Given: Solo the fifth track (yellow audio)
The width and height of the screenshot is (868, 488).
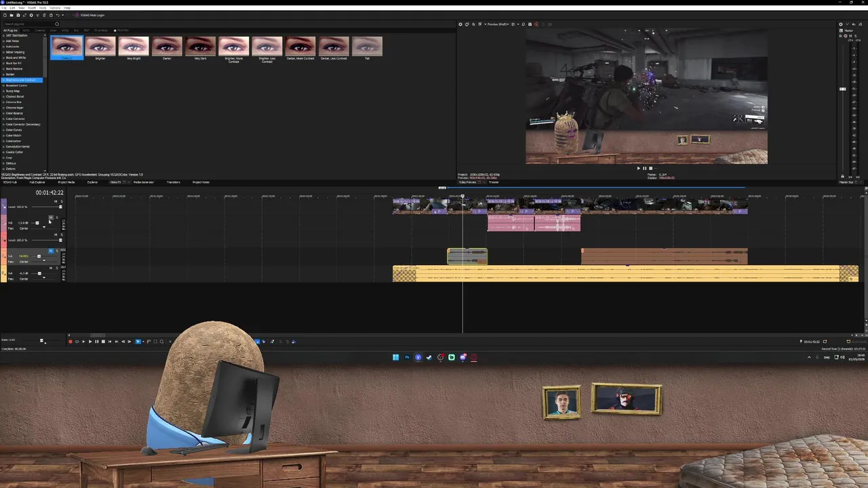Looking at the screenshot, I should tap(57, 268).
